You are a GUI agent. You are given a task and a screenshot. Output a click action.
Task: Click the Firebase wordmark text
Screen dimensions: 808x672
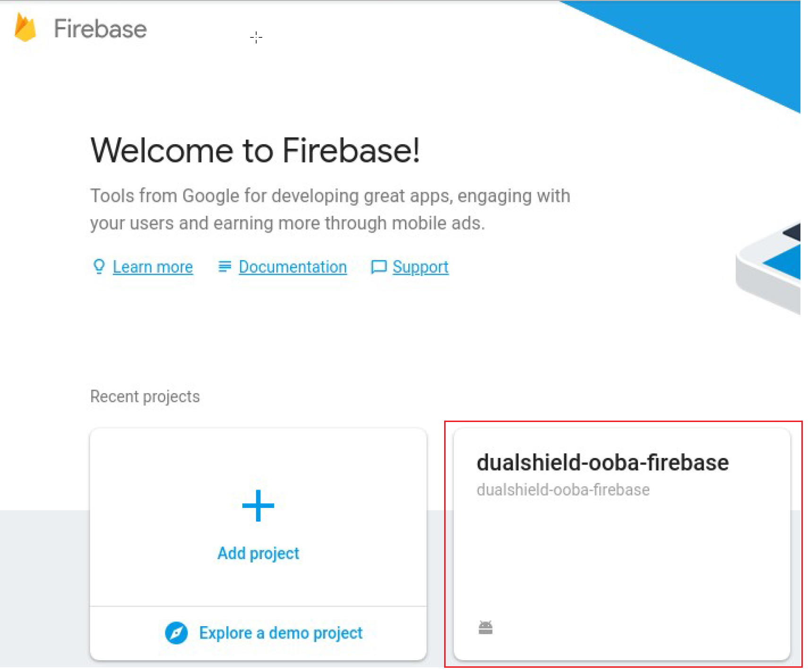coord(100,29)
